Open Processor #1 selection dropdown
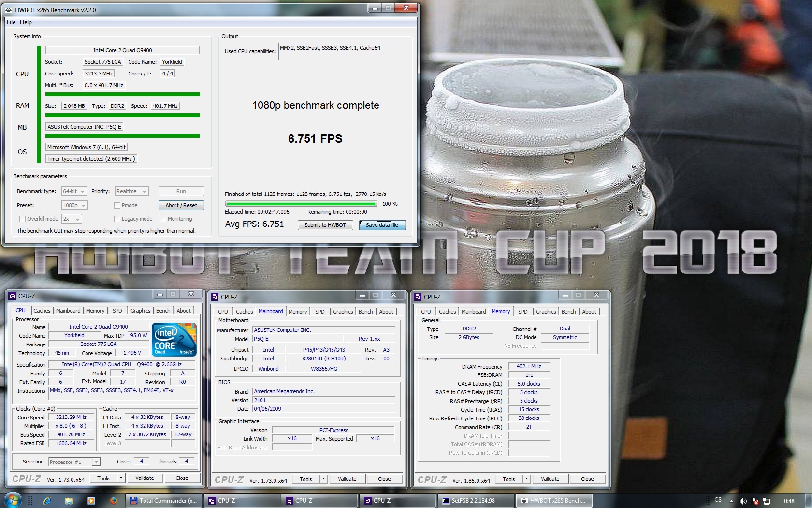This screenshot has width=812, height=508. pos(74,462)
